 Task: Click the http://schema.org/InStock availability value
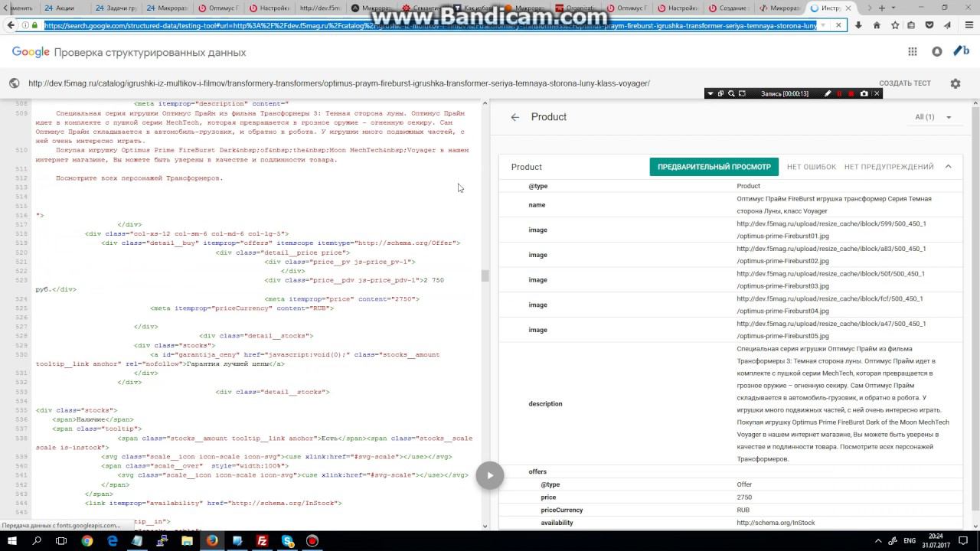click(x=776, y=523)
